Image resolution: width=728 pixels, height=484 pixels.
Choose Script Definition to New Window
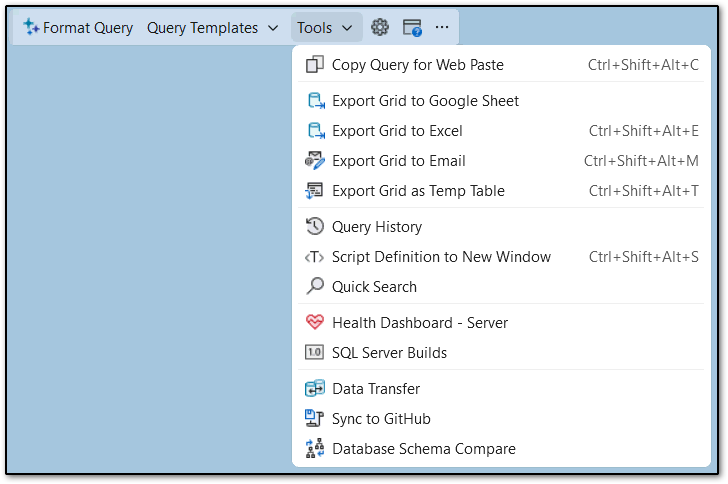[441, 257]
